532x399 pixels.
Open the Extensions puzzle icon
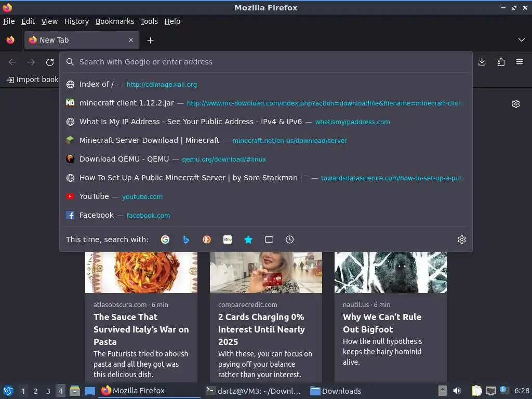pyautogui.click(x=501, y=62)
